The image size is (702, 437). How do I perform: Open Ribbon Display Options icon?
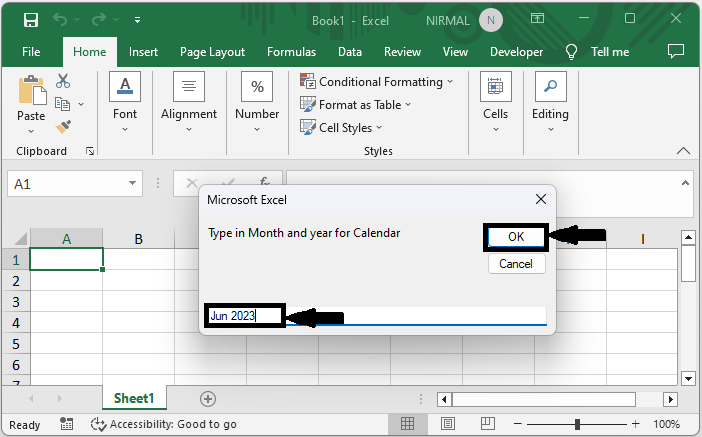coord(537,18)
